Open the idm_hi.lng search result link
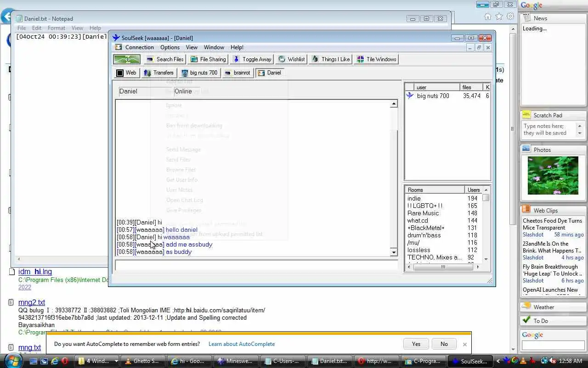Viewport: 588px width, 368px height. tap(35, 272)
